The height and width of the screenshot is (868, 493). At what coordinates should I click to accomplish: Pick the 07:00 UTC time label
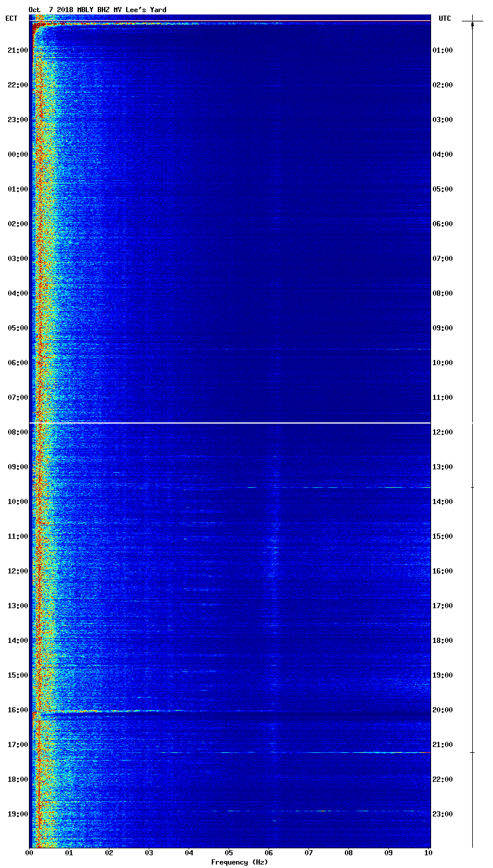click(443, 259)
